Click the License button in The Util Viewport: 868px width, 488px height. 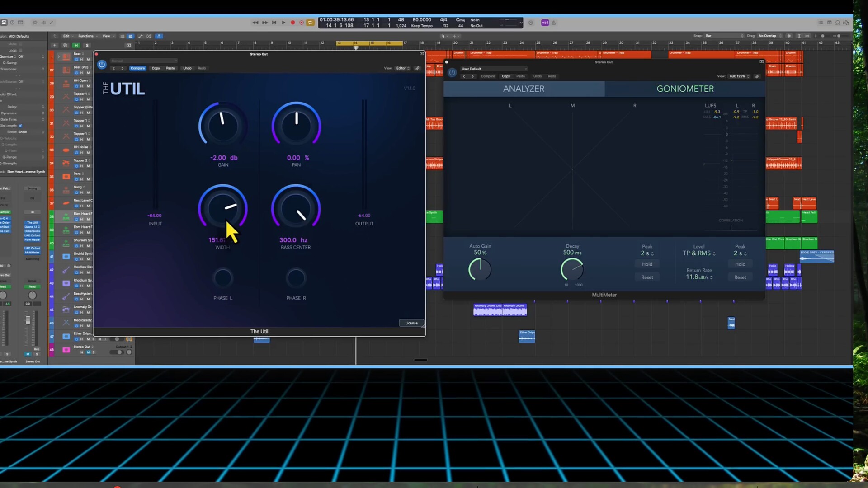pos(411,323)
